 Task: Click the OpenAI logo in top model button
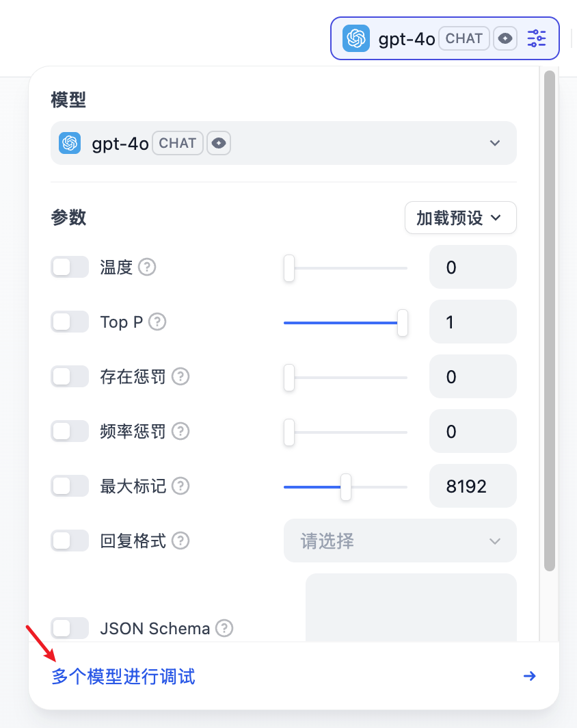pyautogui.click(x=355, y=38)
